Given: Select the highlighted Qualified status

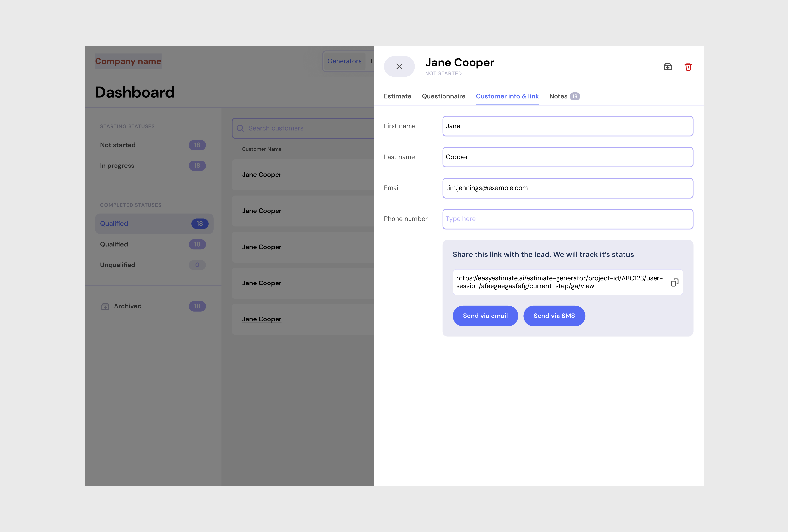Looking at the screenshot, I should pyautogui.click(x=154, y=224).
